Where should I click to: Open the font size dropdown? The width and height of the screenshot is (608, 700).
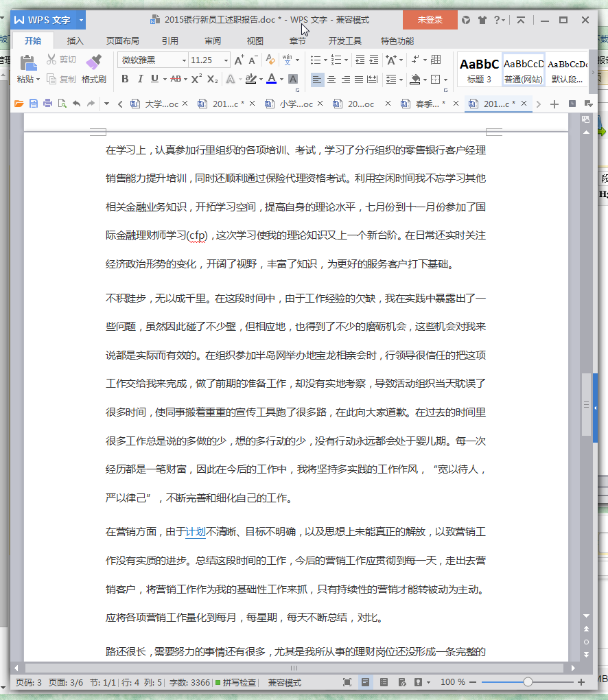pyautogui.click(x=226, y=60)
